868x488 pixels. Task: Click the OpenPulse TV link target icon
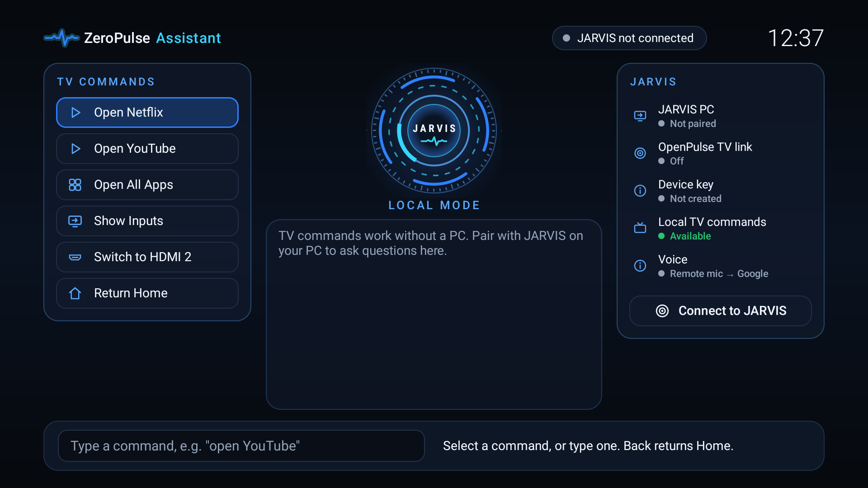click(x=640, y=153)
